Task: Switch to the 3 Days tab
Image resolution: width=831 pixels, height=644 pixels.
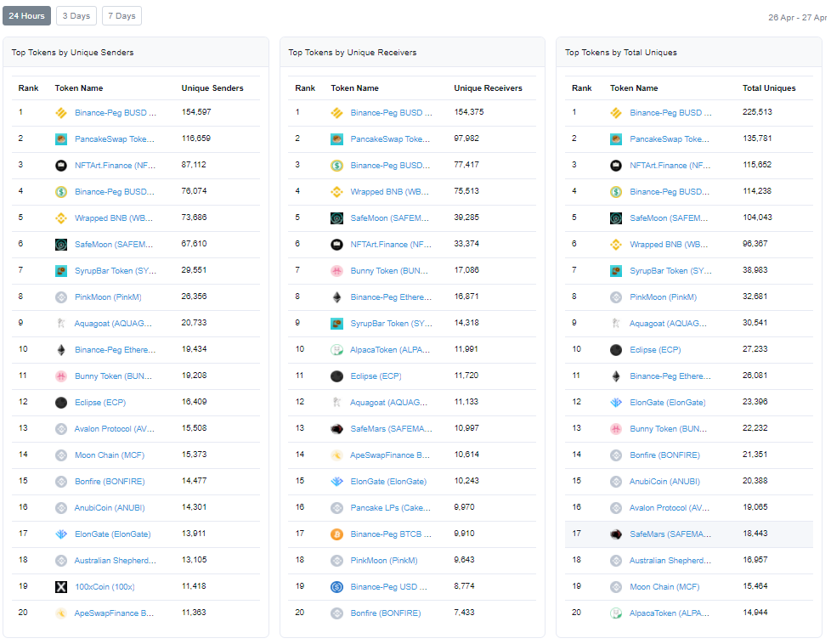Action: (x=76, y=16)
